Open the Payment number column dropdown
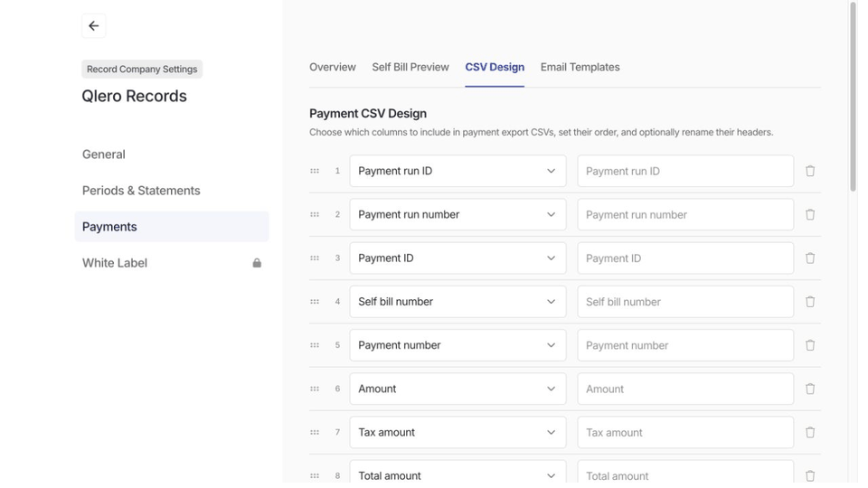The height and width of the screenshot is (488, 868). coord(458,345)
